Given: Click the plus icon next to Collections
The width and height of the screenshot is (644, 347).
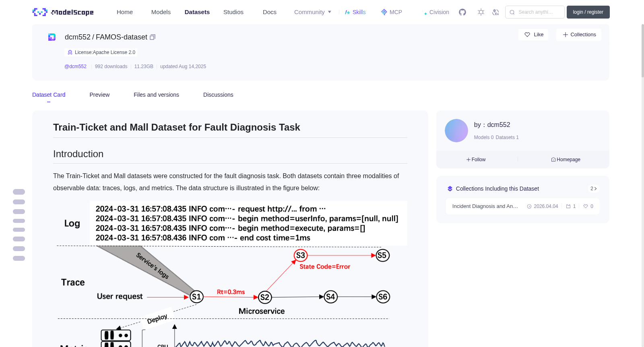Looking at the screenshot, I should coord(566,35).
